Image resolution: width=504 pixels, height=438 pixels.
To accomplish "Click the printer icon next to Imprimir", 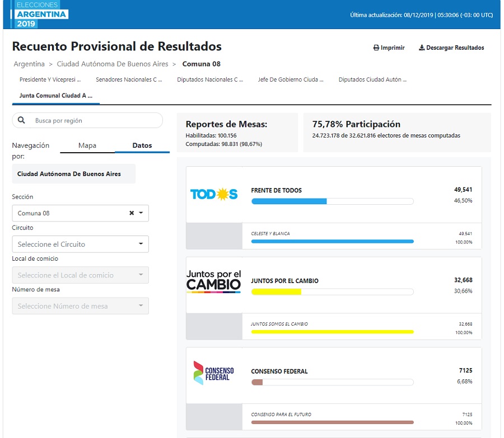I will click(x=376, y=48).
